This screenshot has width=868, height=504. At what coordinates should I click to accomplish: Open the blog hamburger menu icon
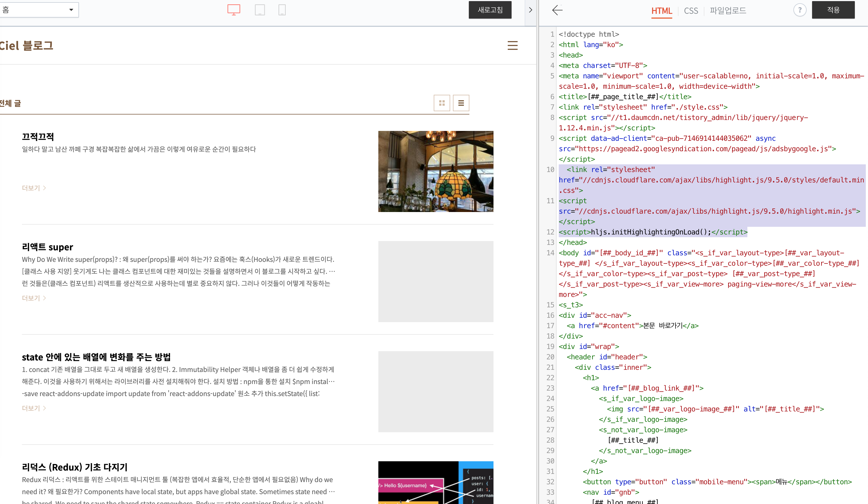pyautogui.click(x=512, y=45)
